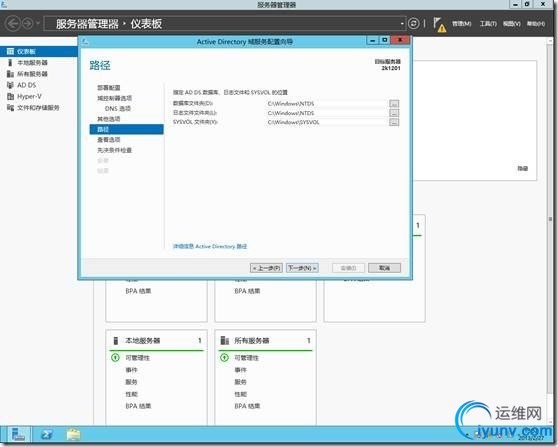Click the 隐藏 link in the welcome panel
This screenshot has height=447, width=558.
(x=522, y=168)
